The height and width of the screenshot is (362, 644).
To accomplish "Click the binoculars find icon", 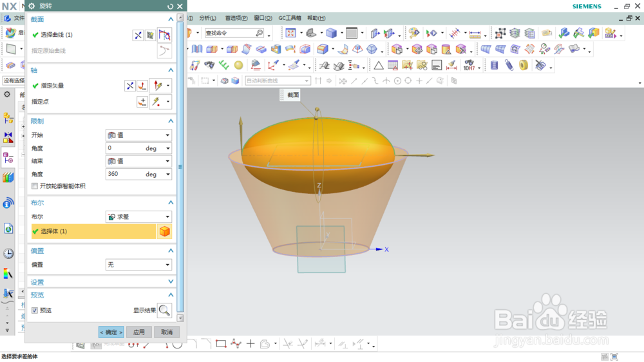I will pos(209,65).
